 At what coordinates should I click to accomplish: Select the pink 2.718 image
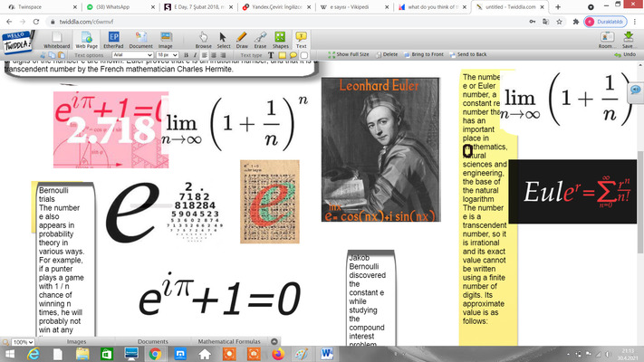coord(111,129)
